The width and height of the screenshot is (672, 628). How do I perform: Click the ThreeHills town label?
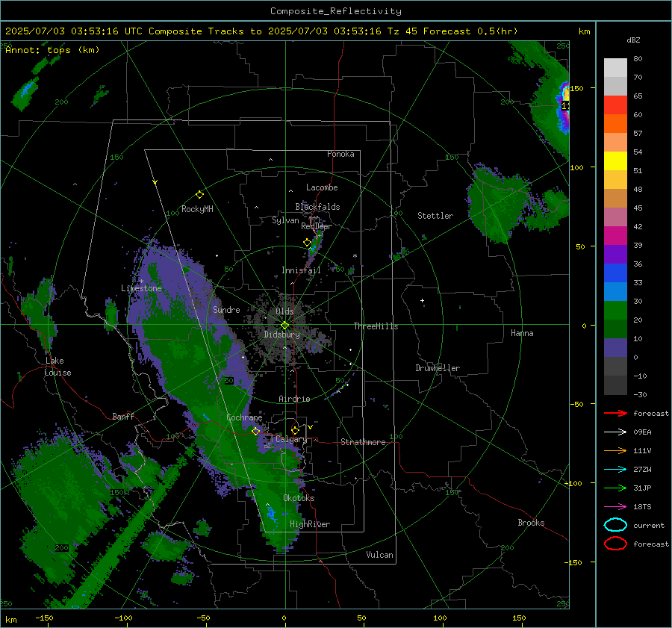coord(376,326)
